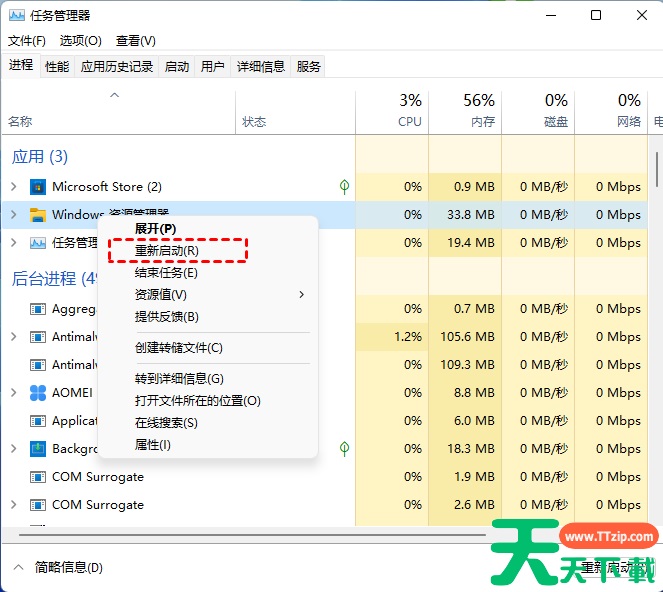Open the 文件(F) menu
This screenshot has height=592, width=663.
27,41
